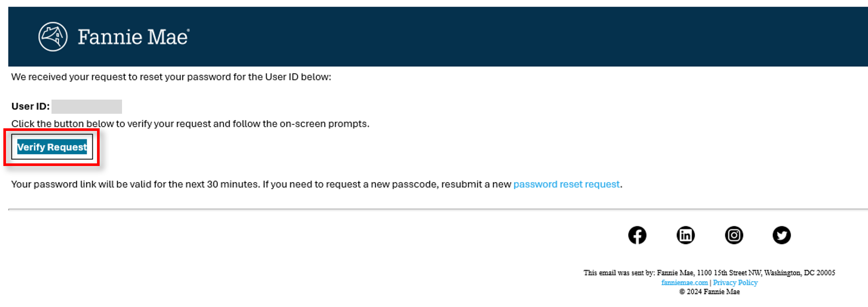The width and height of the screenshot is (868, 307).
Task: Click the Fannie Mae circular logo icon
Action: pos(53,37)
